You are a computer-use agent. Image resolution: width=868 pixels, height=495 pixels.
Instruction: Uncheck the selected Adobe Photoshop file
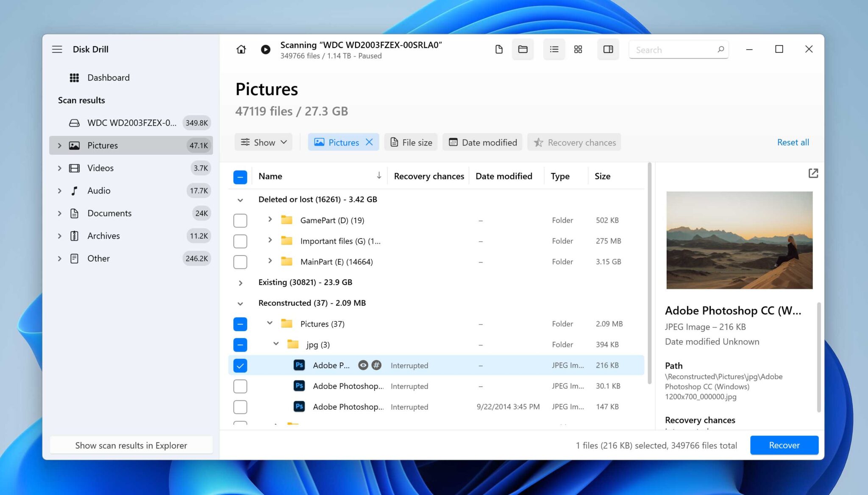(x=240, y=365)
